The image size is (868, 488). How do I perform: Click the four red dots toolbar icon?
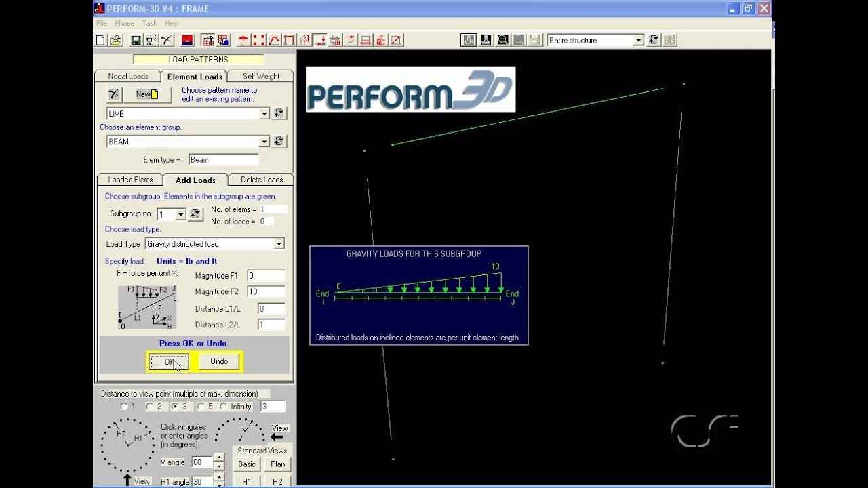click(258, 41)
